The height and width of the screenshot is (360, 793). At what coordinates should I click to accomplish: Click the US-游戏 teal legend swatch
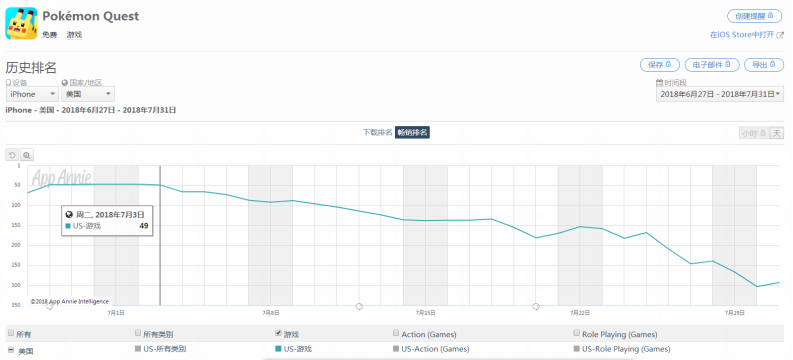click(278, 349)
